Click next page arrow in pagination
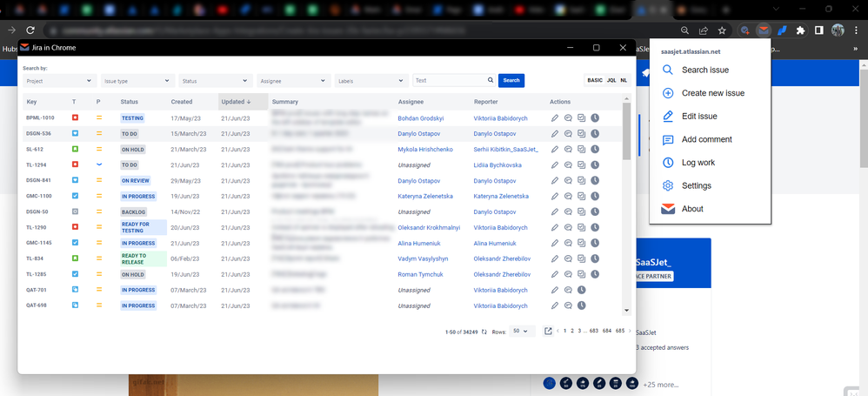Screen dimensions: 868x396 631,331
